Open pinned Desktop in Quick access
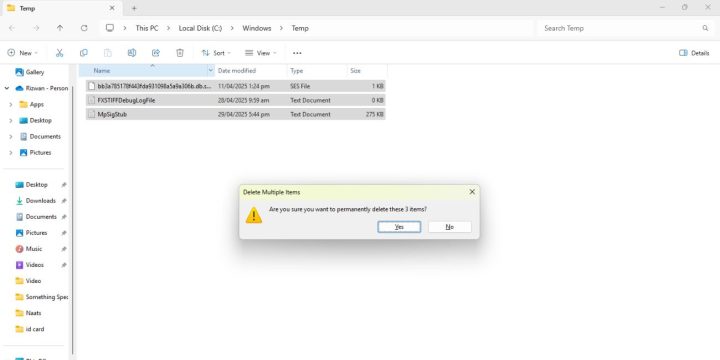The height and width of the screenshot is (360, 720). pos(32,185)
